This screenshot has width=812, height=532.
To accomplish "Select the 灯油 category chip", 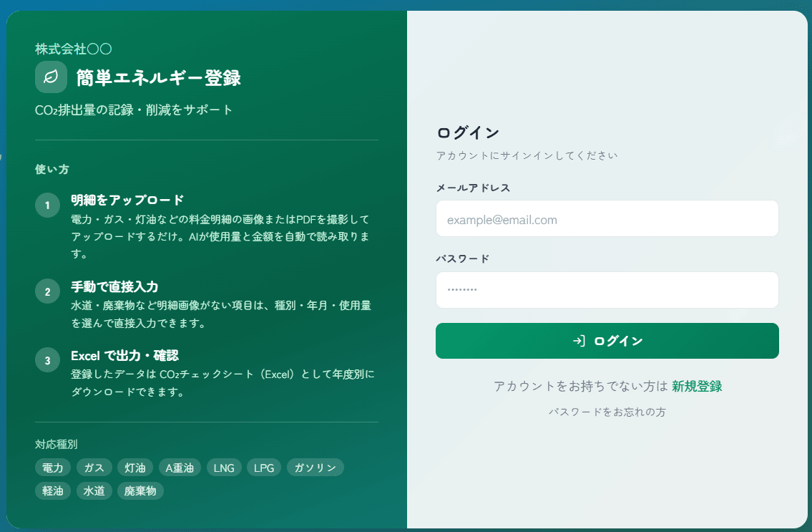I will click(x=135, y=468).
